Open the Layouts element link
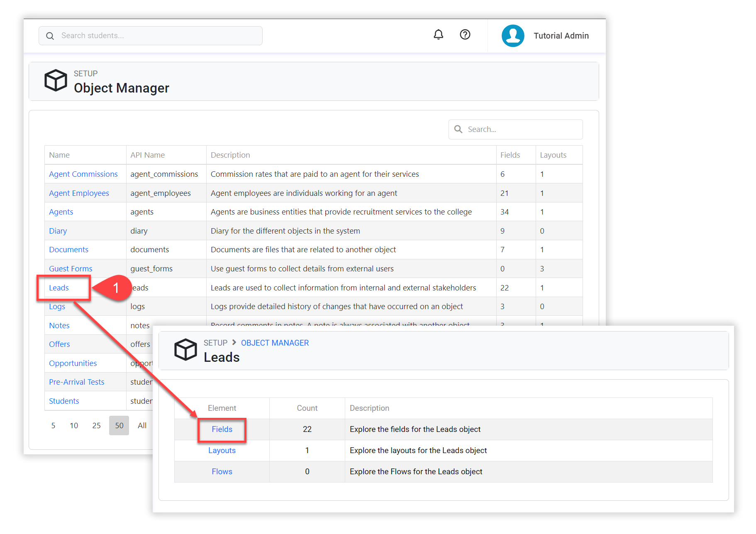This screenshot has height=534, width=756. [x=222, y=451]
